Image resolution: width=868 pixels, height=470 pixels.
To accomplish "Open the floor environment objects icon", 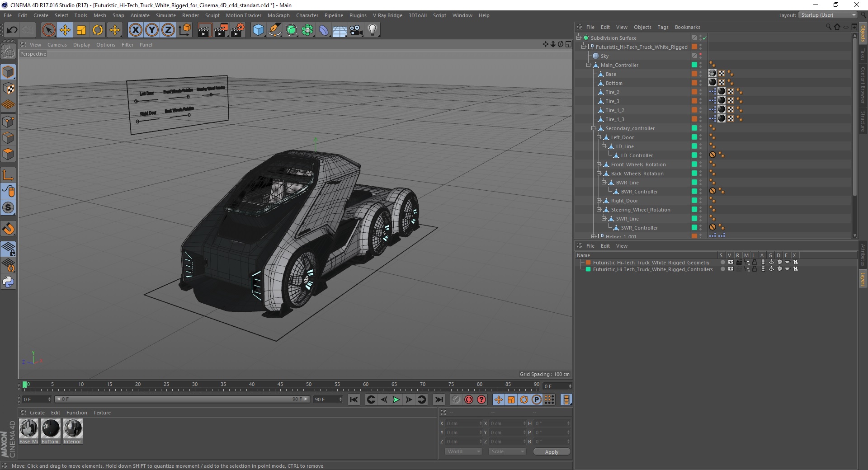I will [340, 30].
